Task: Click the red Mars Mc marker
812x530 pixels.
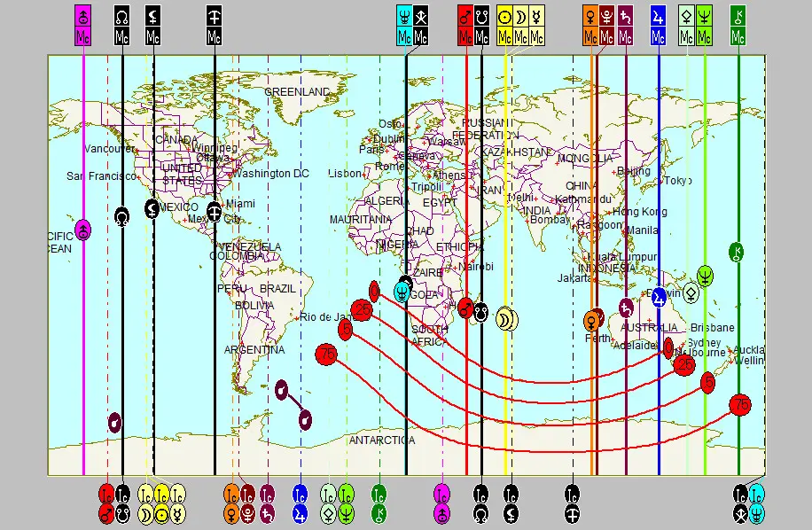Action: pyautogui.click(x=465, y=26)
